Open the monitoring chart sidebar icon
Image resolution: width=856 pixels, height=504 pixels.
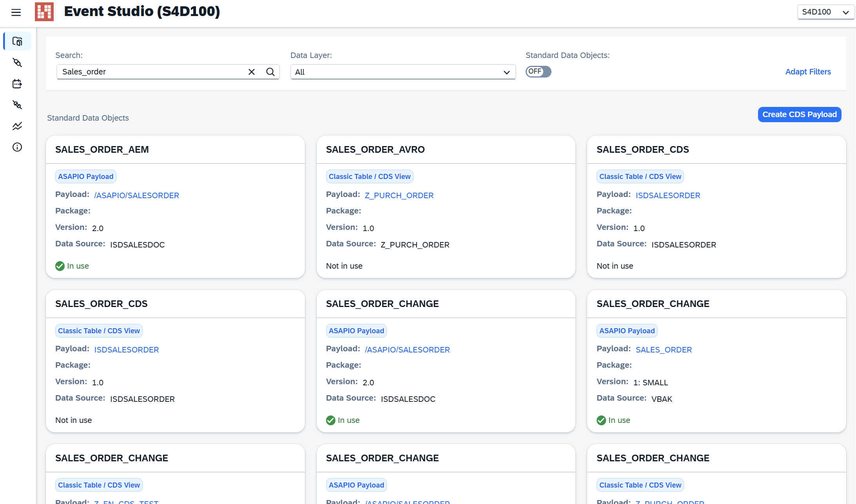click(x=17, y=126)
